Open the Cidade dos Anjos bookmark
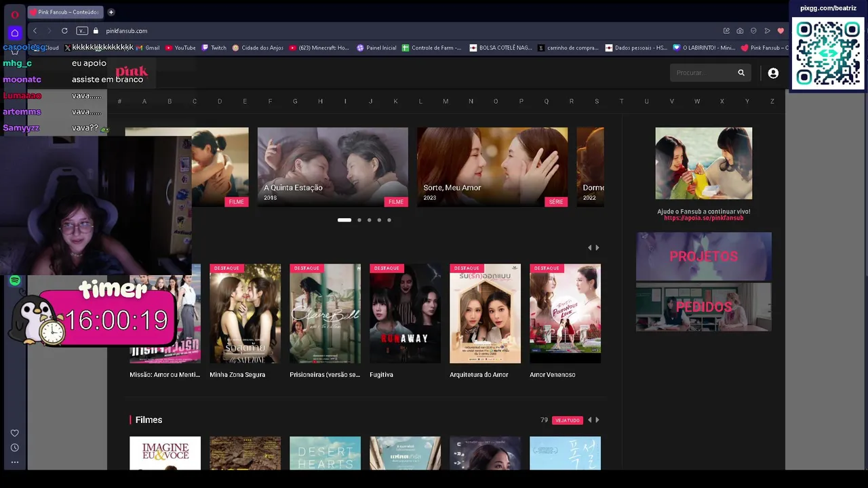The width and height of the screenshot is (868, 488). 258,47
